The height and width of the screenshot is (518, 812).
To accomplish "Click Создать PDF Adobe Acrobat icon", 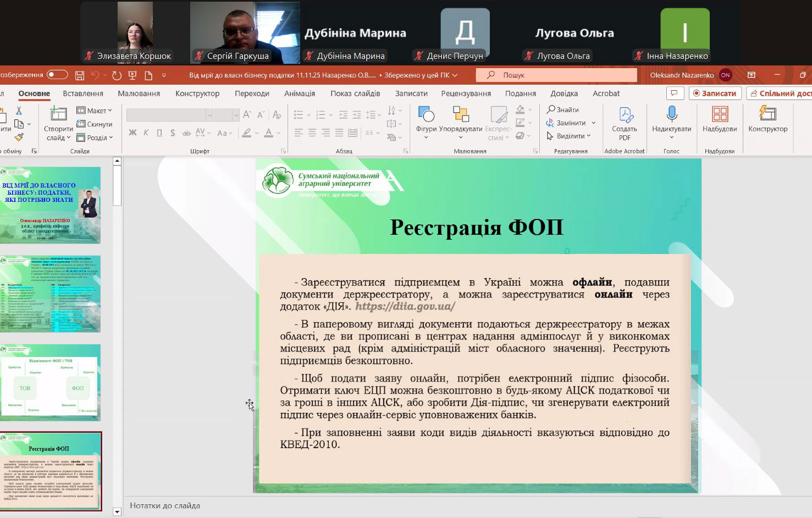I will (x=625, y=116).
